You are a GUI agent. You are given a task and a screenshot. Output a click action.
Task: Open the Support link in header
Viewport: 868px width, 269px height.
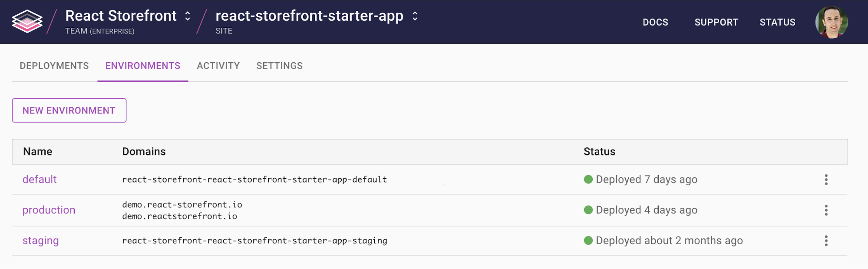716,22
